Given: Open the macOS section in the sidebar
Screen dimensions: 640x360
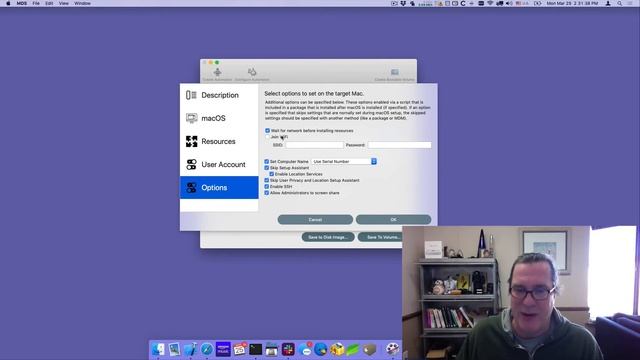Looking at the screenshot, I should coord(219,118).
